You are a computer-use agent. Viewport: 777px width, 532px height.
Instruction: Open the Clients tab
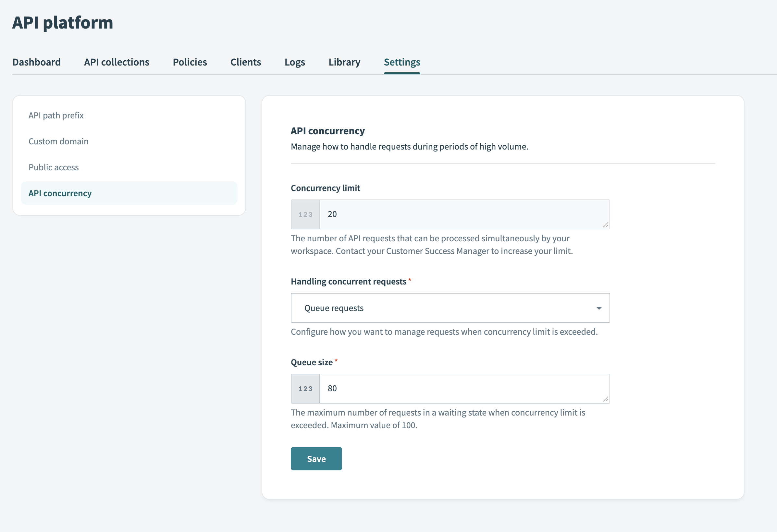[245, 62]
